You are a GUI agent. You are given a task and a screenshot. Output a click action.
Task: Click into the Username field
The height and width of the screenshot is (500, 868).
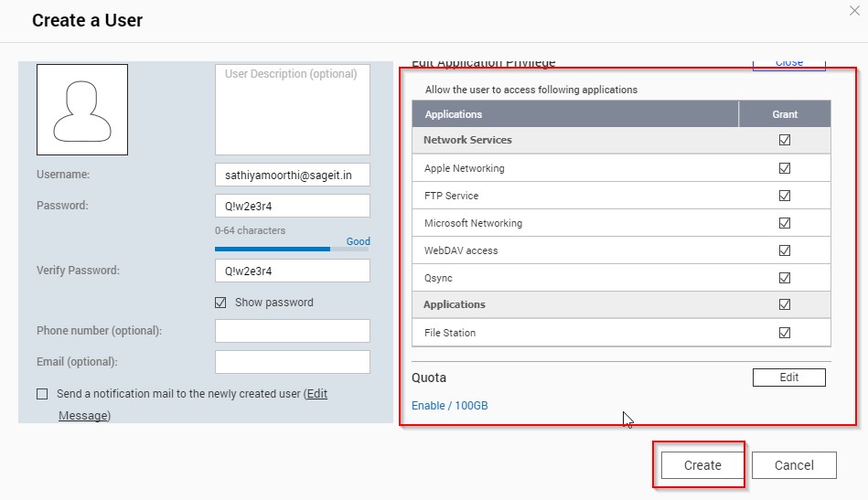(292, 175)
